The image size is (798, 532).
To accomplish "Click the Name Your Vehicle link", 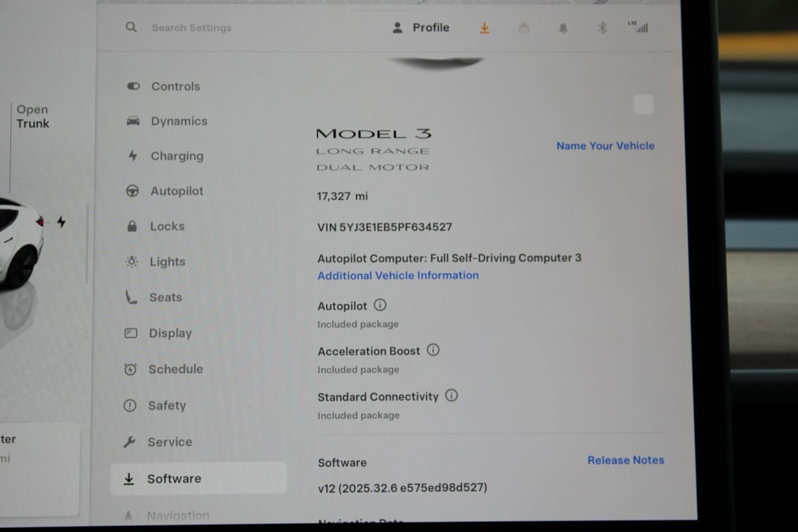I will [605, 146].
